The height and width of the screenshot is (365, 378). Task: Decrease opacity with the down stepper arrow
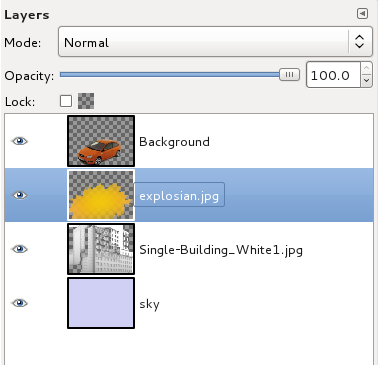tap(366, 81)
